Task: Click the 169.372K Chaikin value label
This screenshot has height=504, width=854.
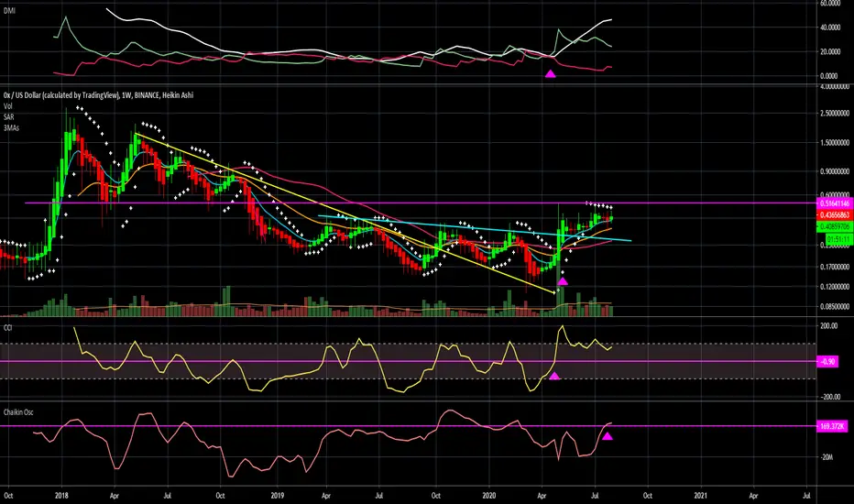Action: 833,426
